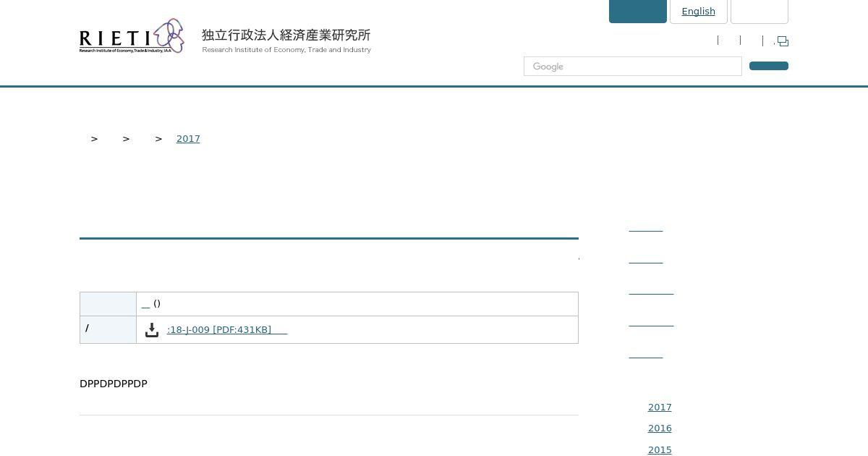This screenshot has height=456, width=868.
Task: Open the 18-J-009 PDF 431KB link
Action: (227, 330)
